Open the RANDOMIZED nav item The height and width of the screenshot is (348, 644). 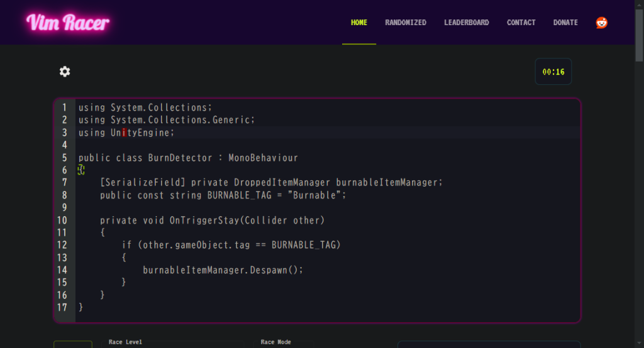(406, 23)
